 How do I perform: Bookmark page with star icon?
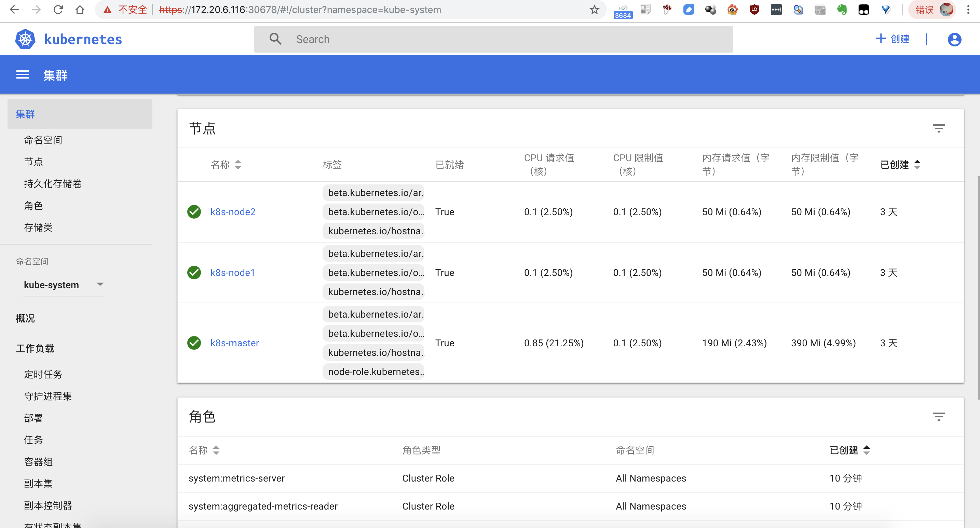click(594, 10)
